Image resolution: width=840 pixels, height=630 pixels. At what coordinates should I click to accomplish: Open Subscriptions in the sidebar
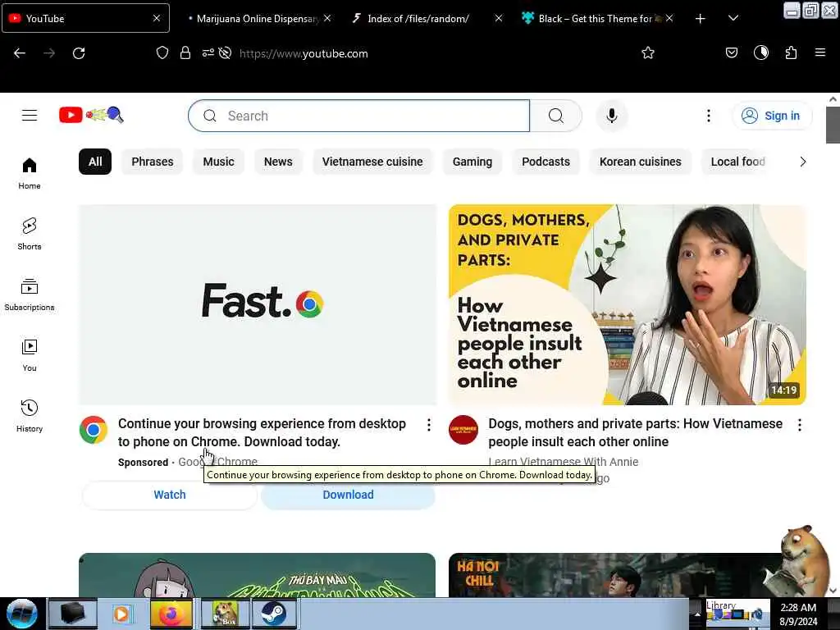(30, 294)
